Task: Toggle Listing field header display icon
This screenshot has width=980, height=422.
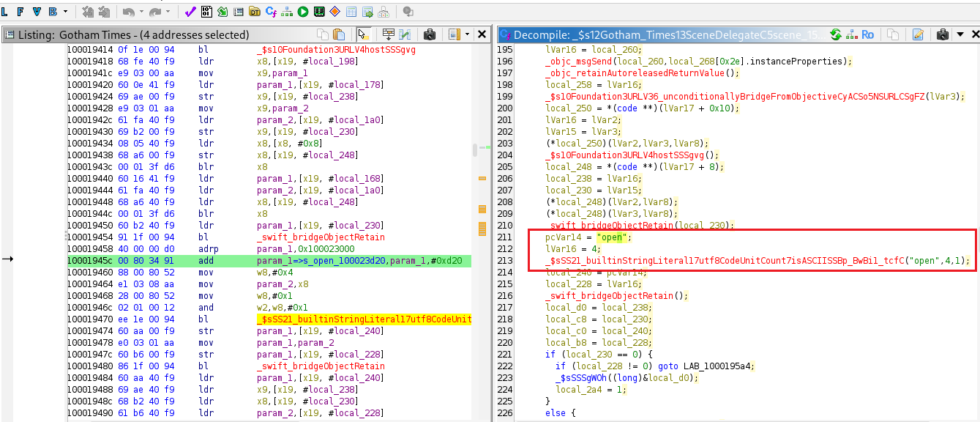Action: [x=389, y=34]
